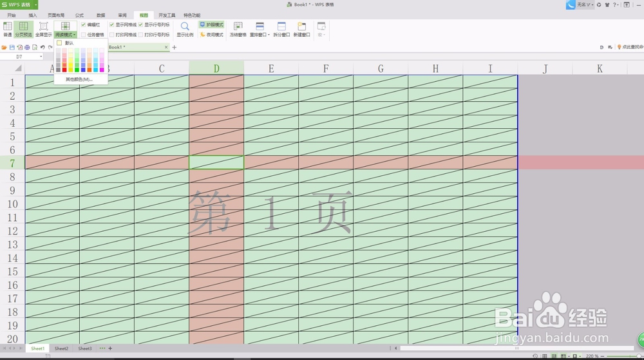
Task: Click the skin (shirt) icon in title bar
Action: point(607,5)
